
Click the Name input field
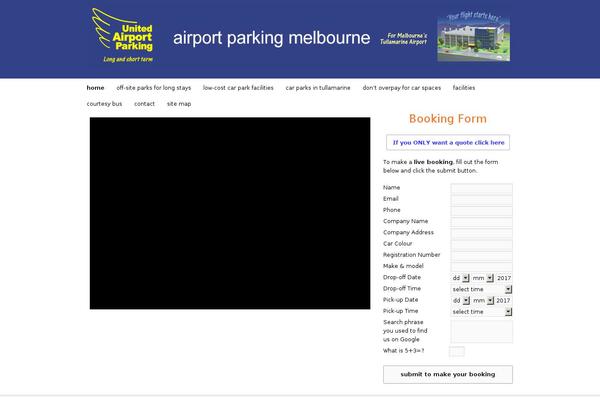[x=481, y=188]
